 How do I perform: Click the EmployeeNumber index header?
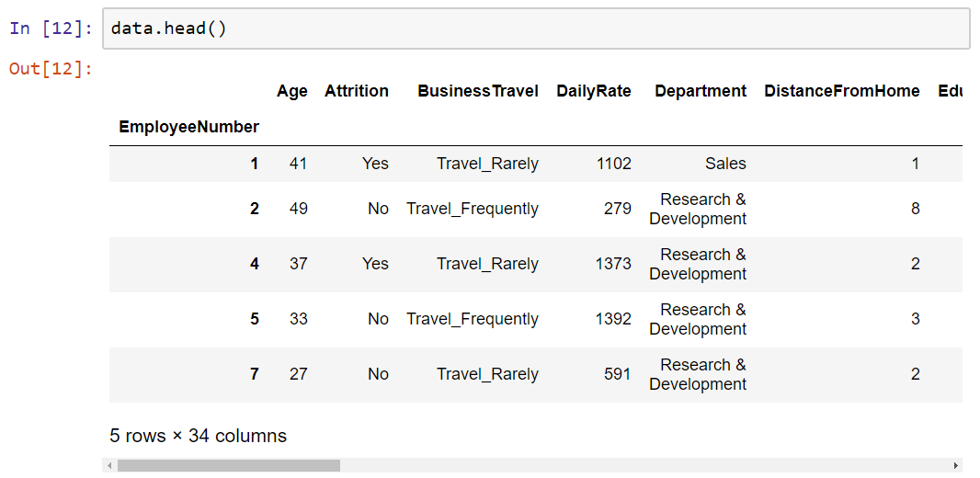click(188, 128)
